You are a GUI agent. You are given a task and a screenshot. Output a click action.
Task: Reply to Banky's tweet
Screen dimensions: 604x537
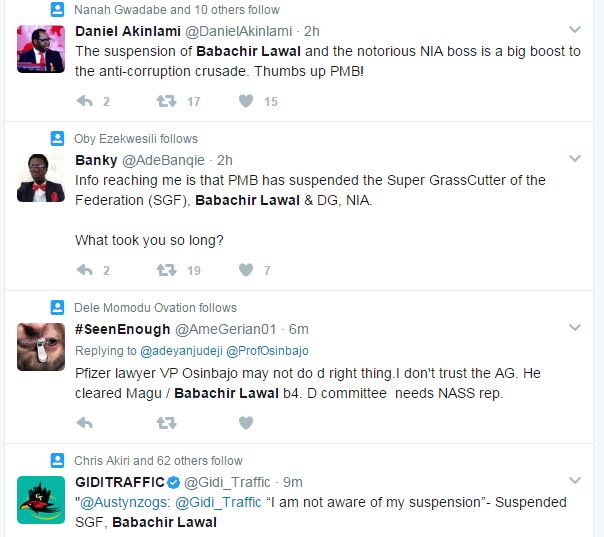85,270
